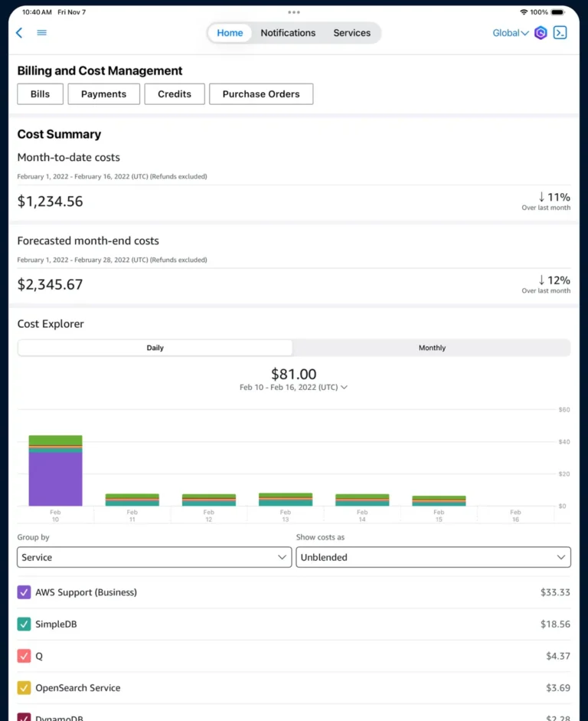The height and width of the screenshot is (721, 588).
Task: Switch to the Services tab
Action: pyautogui.click(x=352, y=33)
